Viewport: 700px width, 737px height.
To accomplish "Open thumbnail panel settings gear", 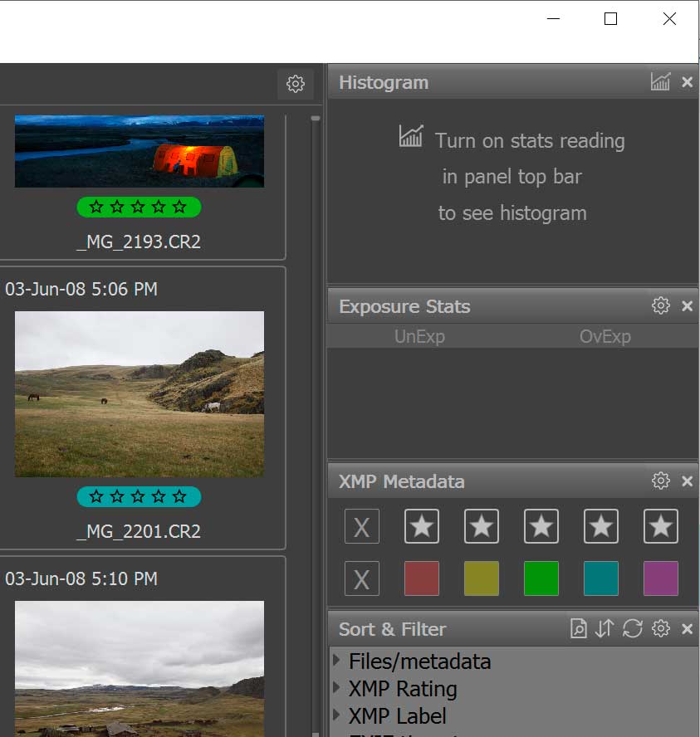I will pos(296,84).
